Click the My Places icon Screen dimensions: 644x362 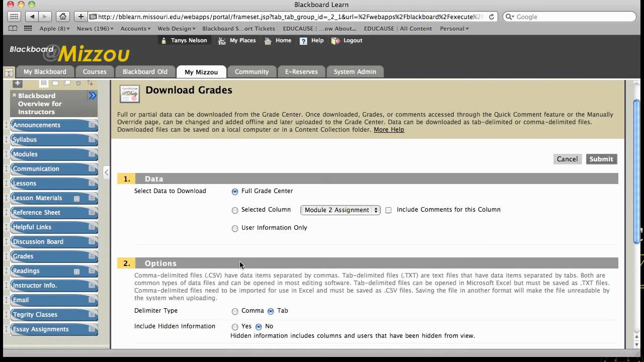(221, 41)
